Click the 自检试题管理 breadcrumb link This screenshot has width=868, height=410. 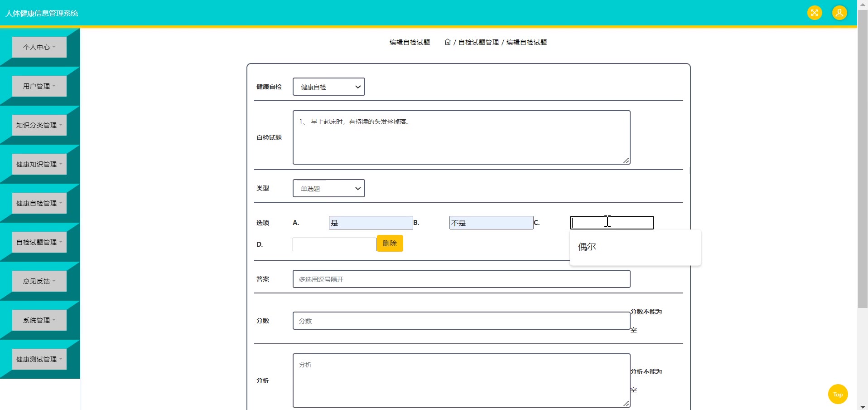[x=478, y=42]
